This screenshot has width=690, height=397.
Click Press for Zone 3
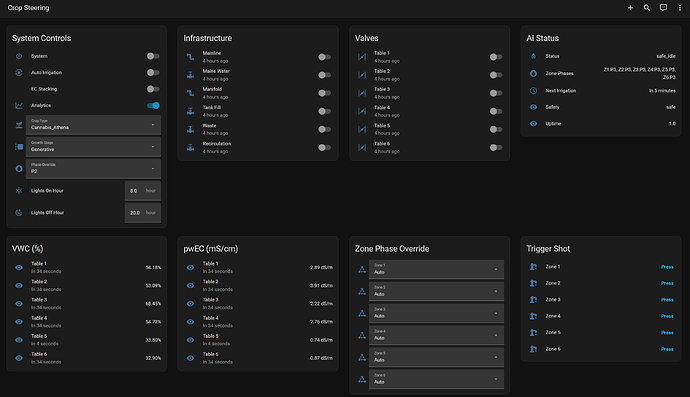(667, 300)
